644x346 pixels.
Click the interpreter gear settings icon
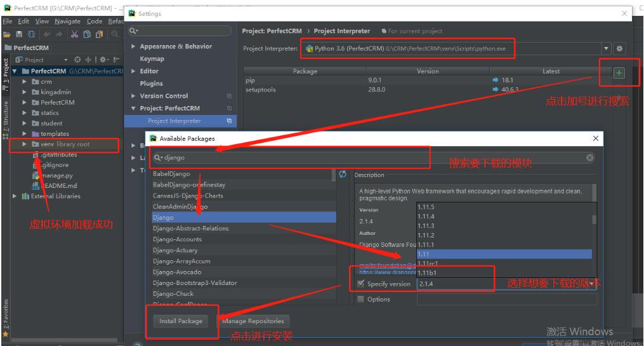(x=619, y=48)
